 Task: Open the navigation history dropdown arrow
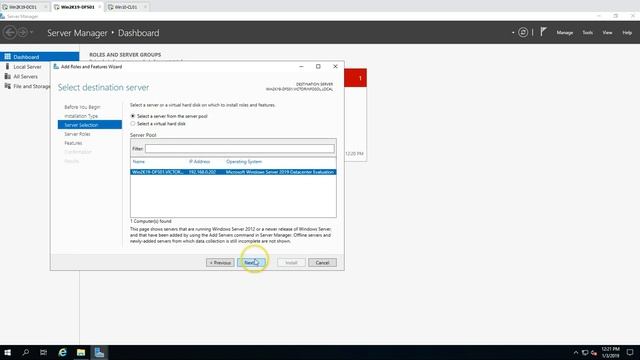coord(31,32)
